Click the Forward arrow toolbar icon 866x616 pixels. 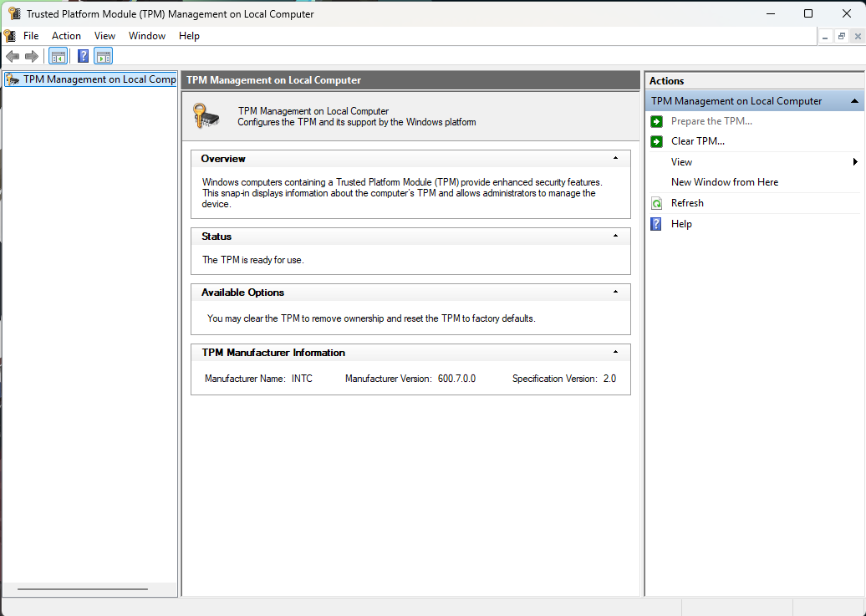tap(32, 56)
